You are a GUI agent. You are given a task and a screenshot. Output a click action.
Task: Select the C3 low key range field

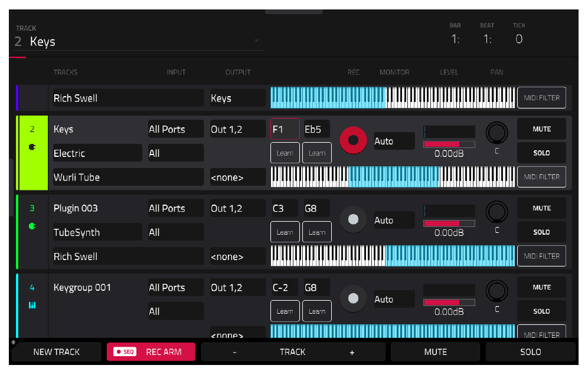click(285, 208)
